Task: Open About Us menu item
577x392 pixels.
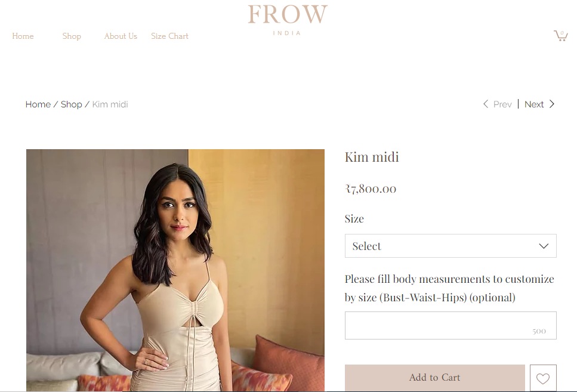Action: click(x=121, y=36)
